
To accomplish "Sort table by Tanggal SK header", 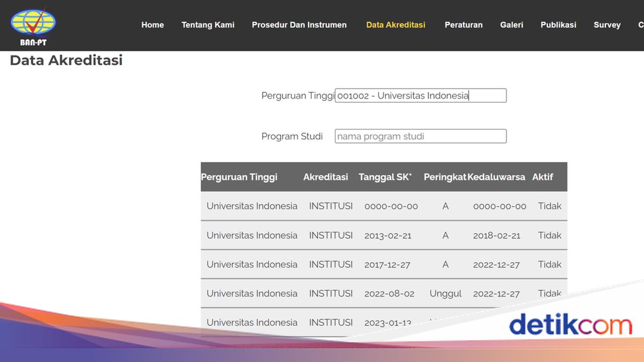I will [x=385, y=177].
